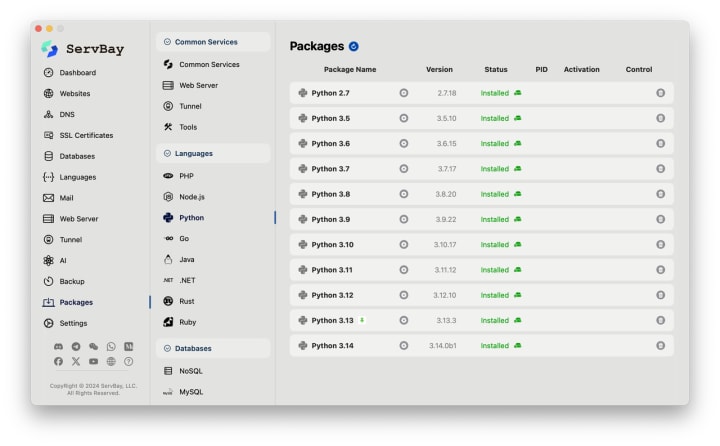
Task: Select Packages in the main sidebar
Action: pos(68,302)
